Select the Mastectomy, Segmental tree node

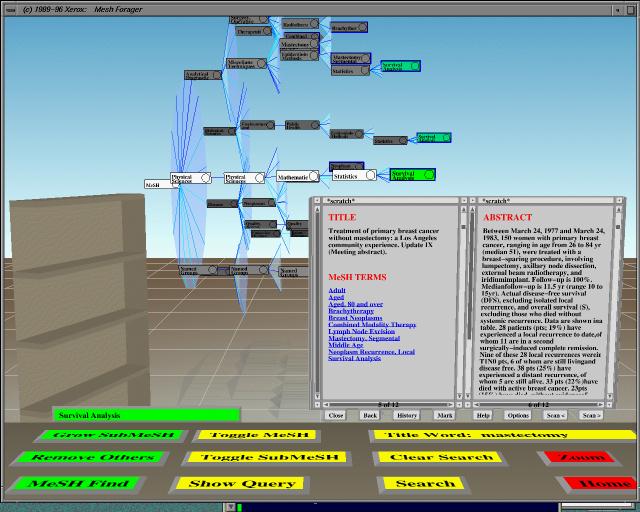tap(351, 58)
